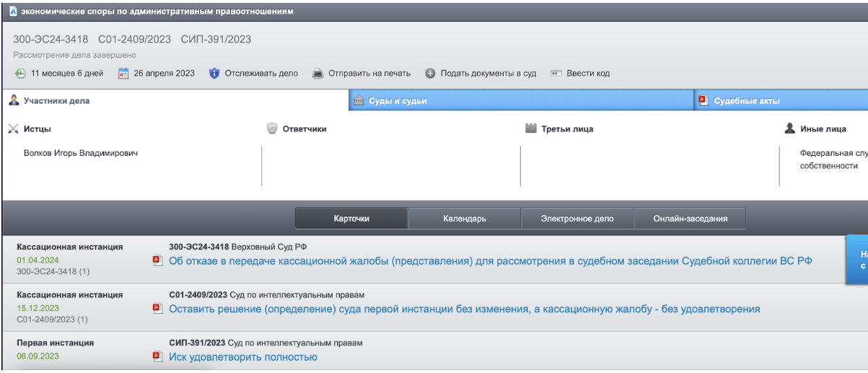Click the keyboard icon next to Ввести код
Image resolution: width=868 pixels, height=373 pixels.
click(x=556, y=74)
